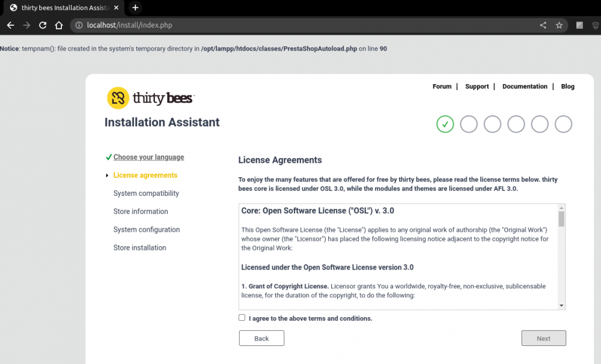
Task: Select Choose your language step
Action: 148,157
